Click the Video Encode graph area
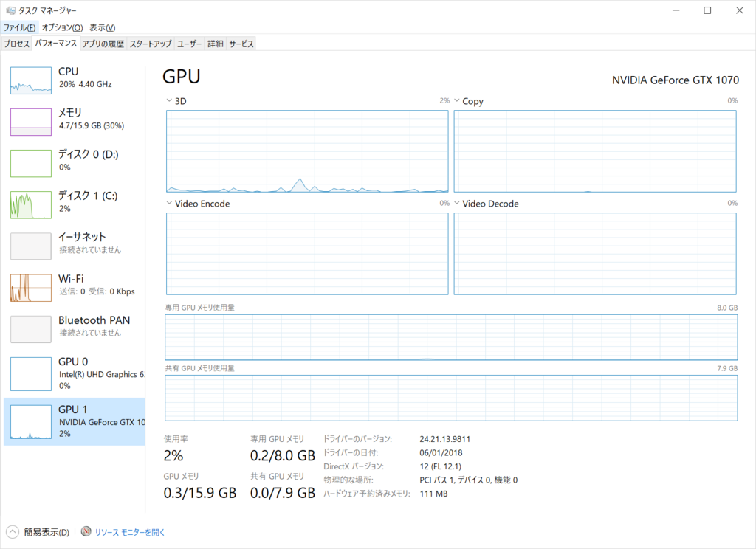This screenshot has height=549, width=756. (x=307, y=254)
